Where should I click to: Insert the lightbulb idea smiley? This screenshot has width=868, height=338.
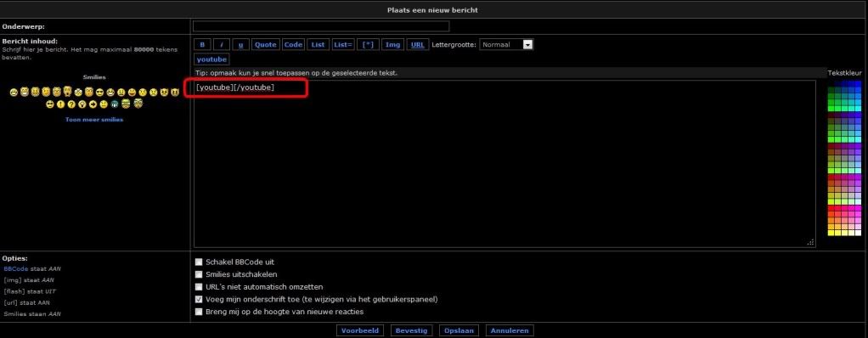click(82, 104)
